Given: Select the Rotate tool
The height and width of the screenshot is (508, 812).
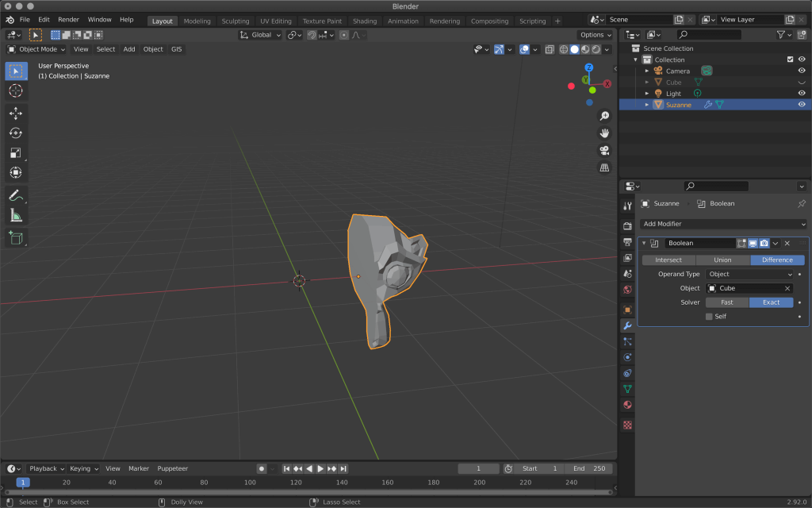Looking at the screenshot, I should pos(16,133).
